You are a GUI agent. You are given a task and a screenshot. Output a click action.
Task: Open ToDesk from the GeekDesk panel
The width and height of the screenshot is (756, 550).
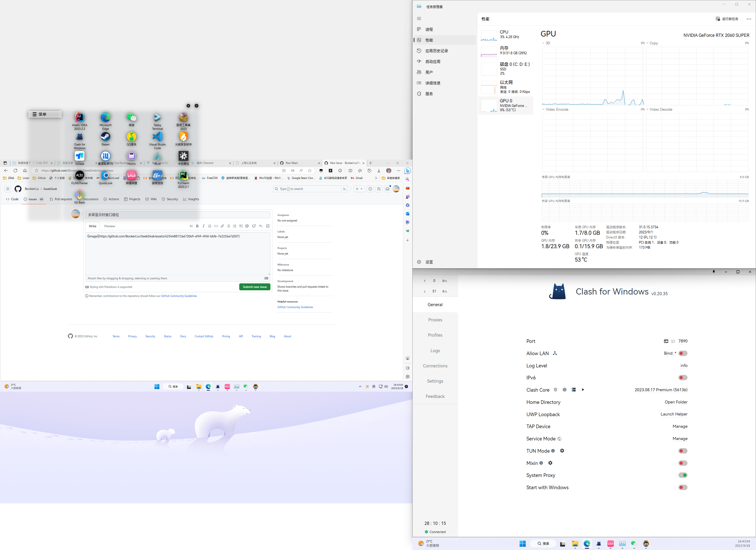[x=79, y=156]
